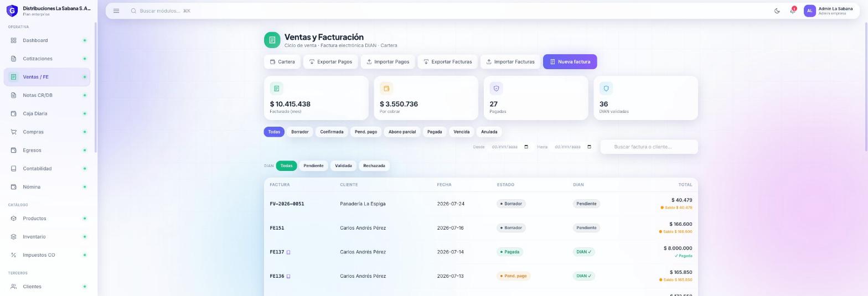Click the Desde date input
The width and height of the screenshot is (868, 296).
point(510,147)
